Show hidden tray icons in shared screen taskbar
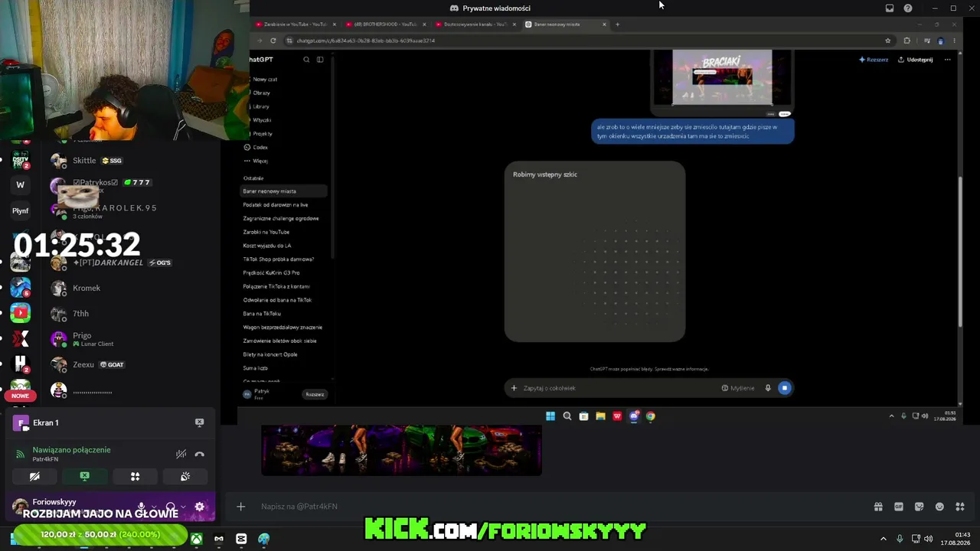Image resolution: width=980 pixels, height=551 pixels. point(891,416)
